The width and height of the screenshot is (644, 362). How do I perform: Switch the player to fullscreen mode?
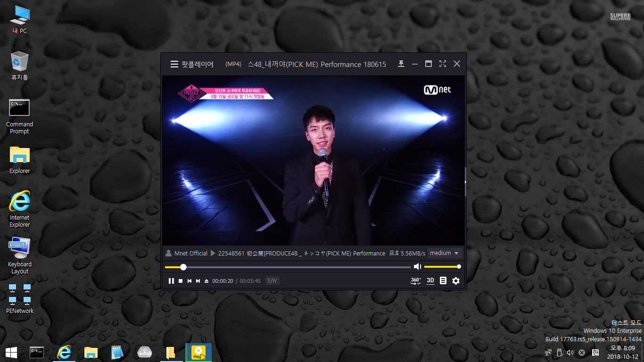point(443,64)
